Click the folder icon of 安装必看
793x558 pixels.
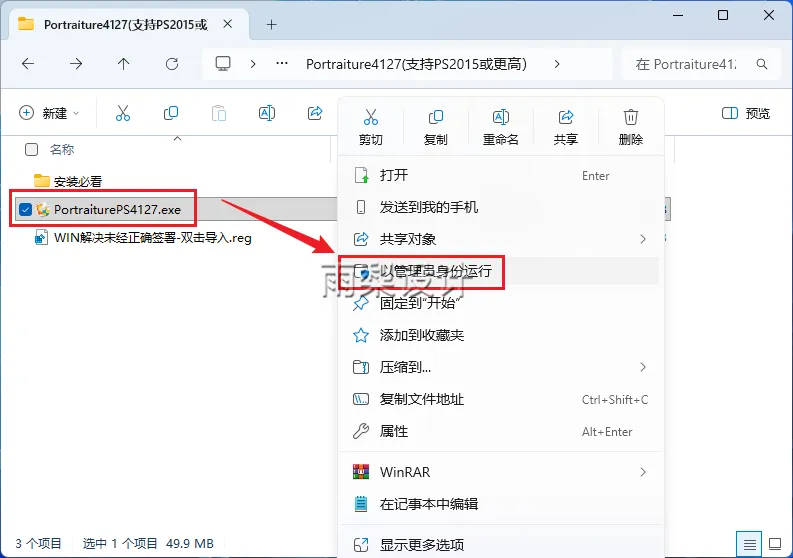click(41, 181)
